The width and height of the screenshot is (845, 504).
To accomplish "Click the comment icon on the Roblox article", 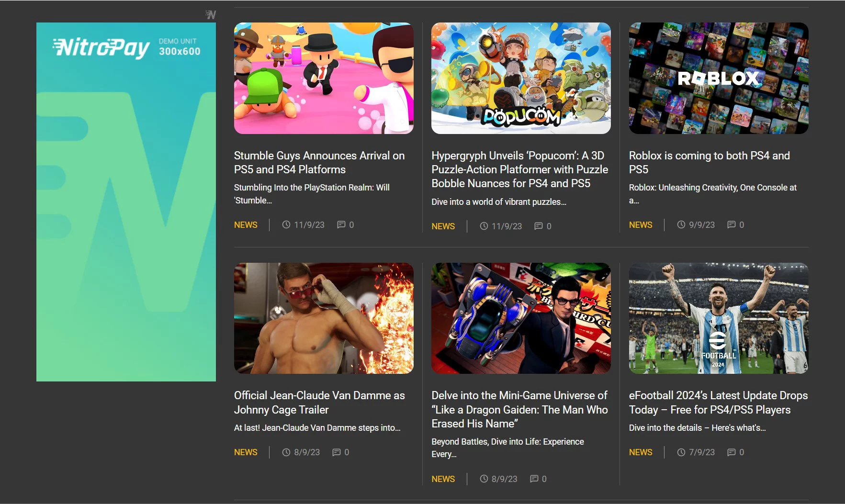I will 732,224.
